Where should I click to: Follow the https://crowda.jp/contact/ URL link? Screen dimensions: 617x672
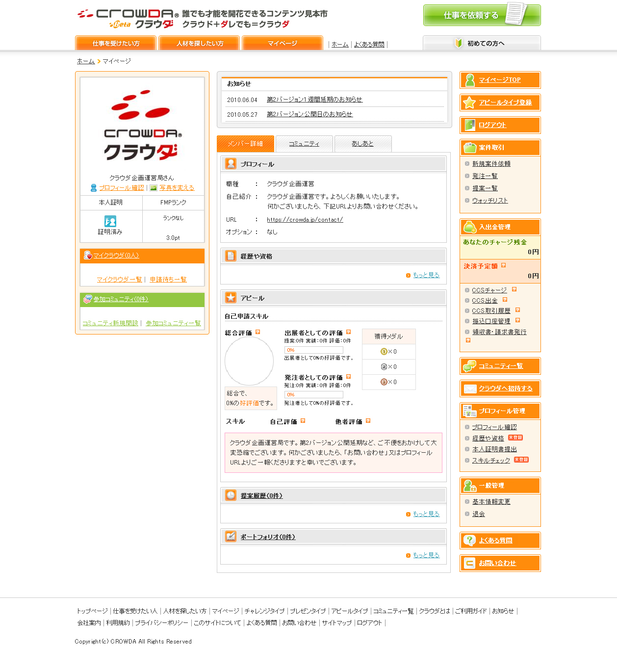point(305,220)
